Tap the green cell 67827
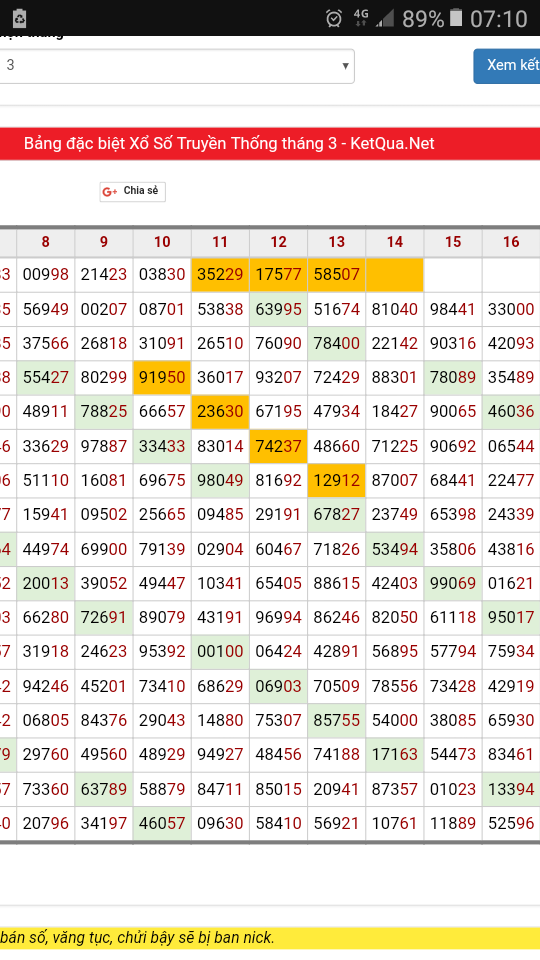540x960 pixels. (337, 514)
